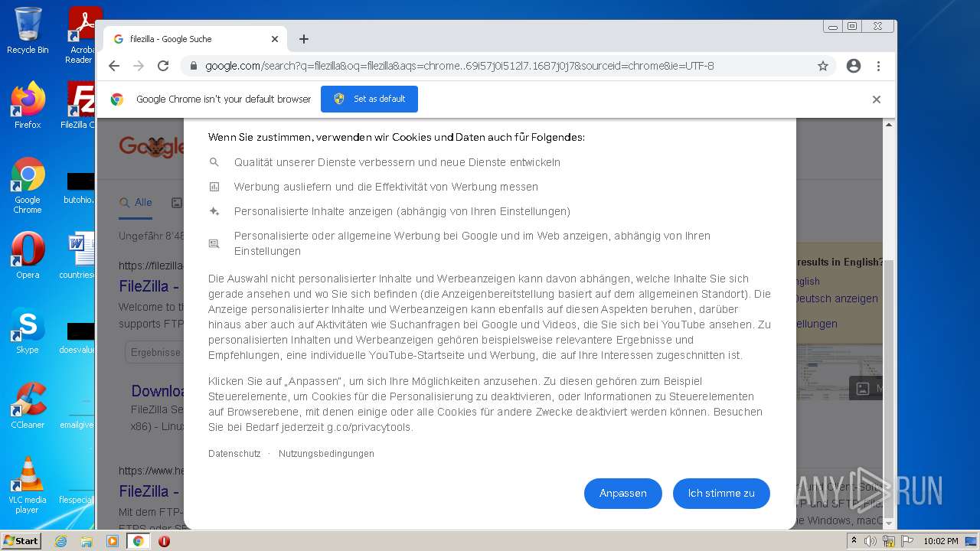
Task: Click the site lock icon in the address bar
Action: [194, 66]
